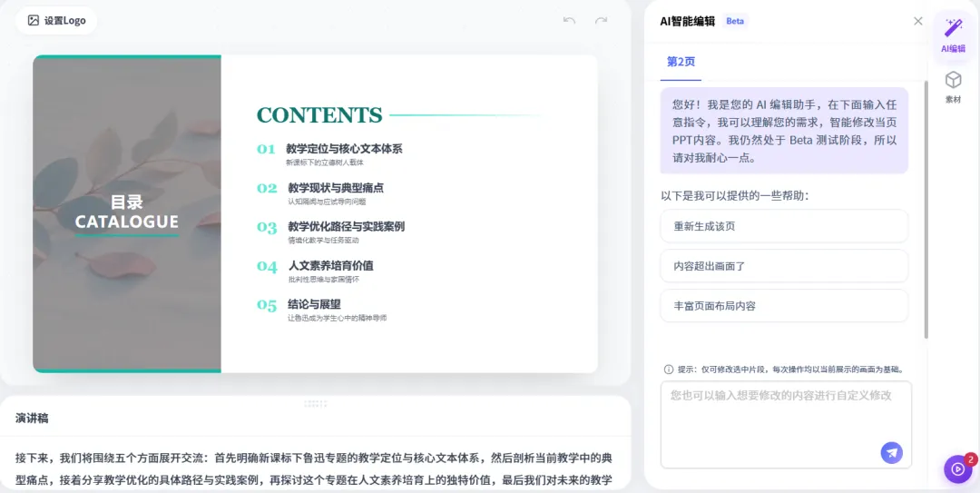Close the AI智能编辑 panel
Screen dimensions: 980x493
pos(917,21)
